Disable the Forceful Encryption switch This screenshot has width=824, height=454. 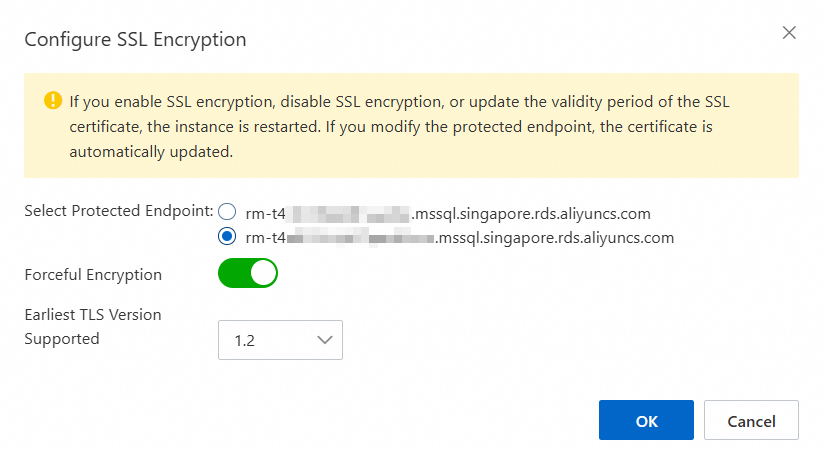tap(248, 273)
